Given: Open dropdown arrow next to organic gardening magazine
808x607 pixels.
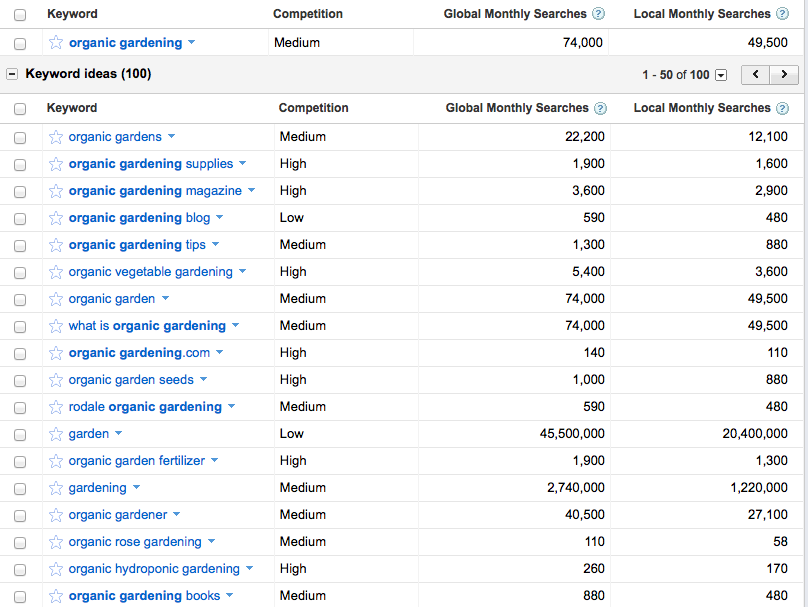Looking at the screenshot, I should click(251, 190).
